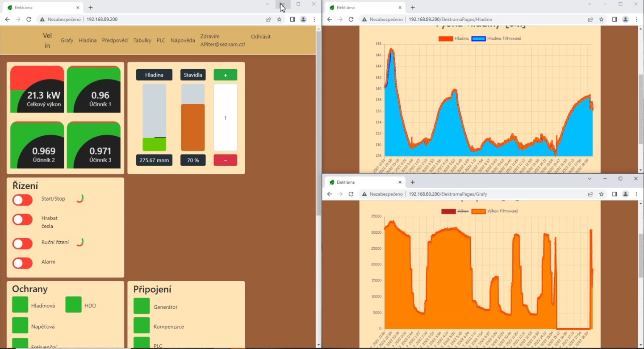This screenshot has height=349, width=644.
Task: Enable the Ruční řízení switch
Action: [x=22, y=243]
